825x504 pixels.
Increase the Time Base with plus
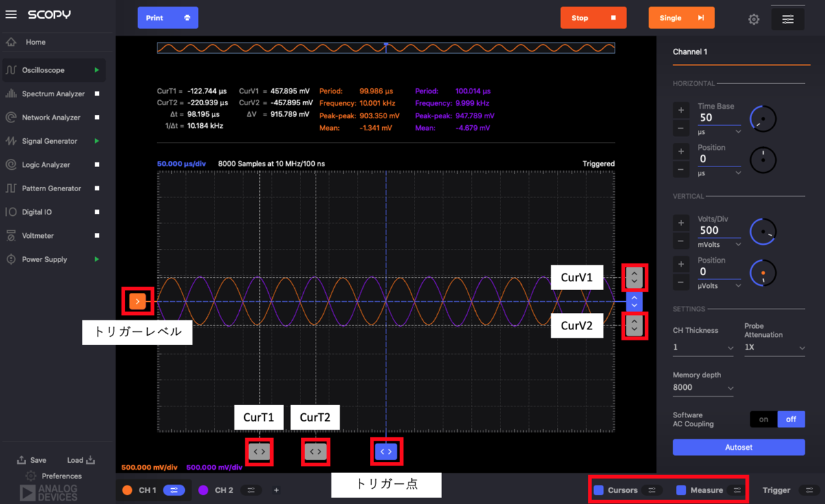point(681,110)
